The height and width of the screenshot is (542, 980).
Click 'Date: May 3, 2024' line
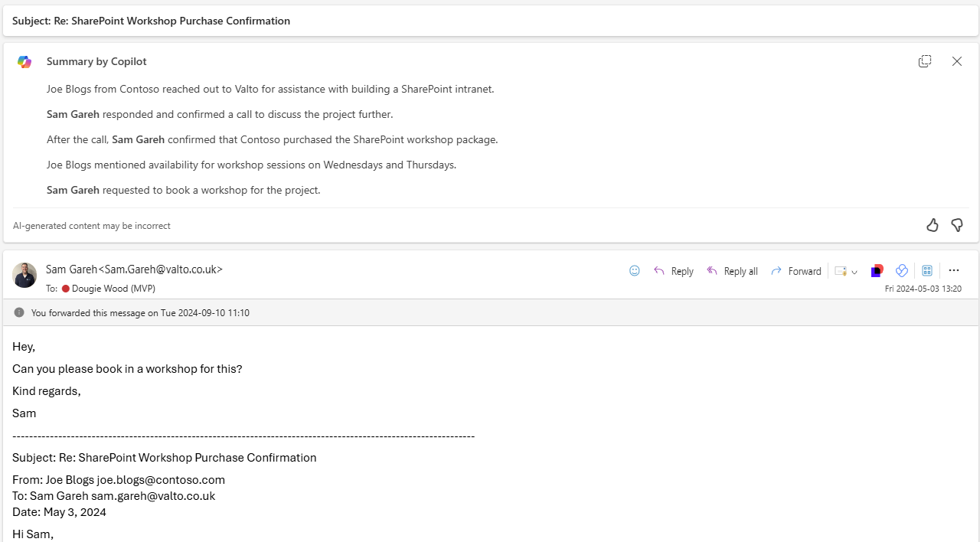tap(59, 512)
